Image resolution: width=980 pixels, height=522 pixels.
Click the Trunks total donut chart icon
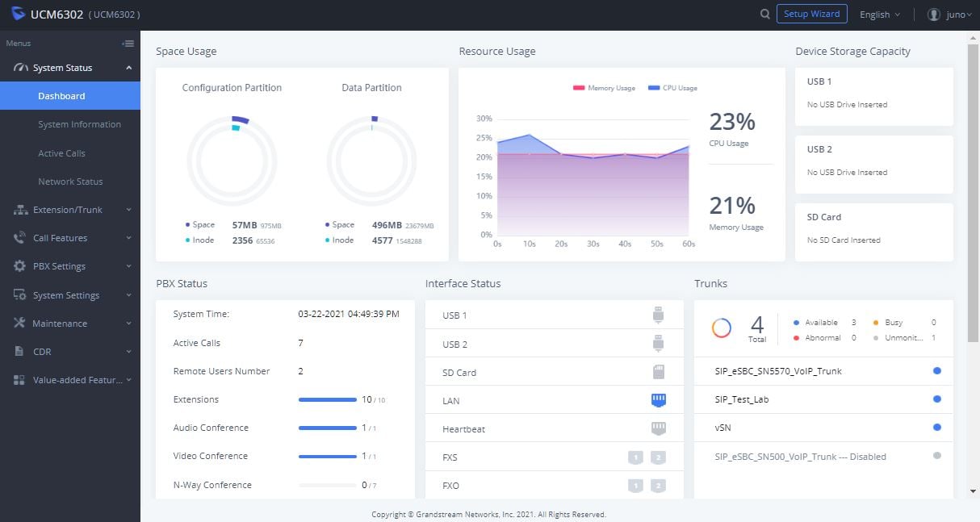(721, 328)
